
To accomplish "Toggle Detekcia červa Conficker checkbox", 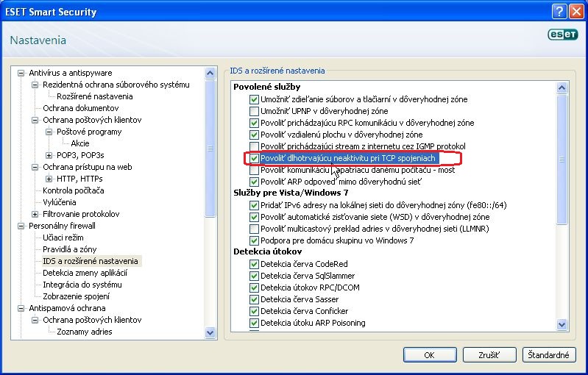I will click(254, 311).
